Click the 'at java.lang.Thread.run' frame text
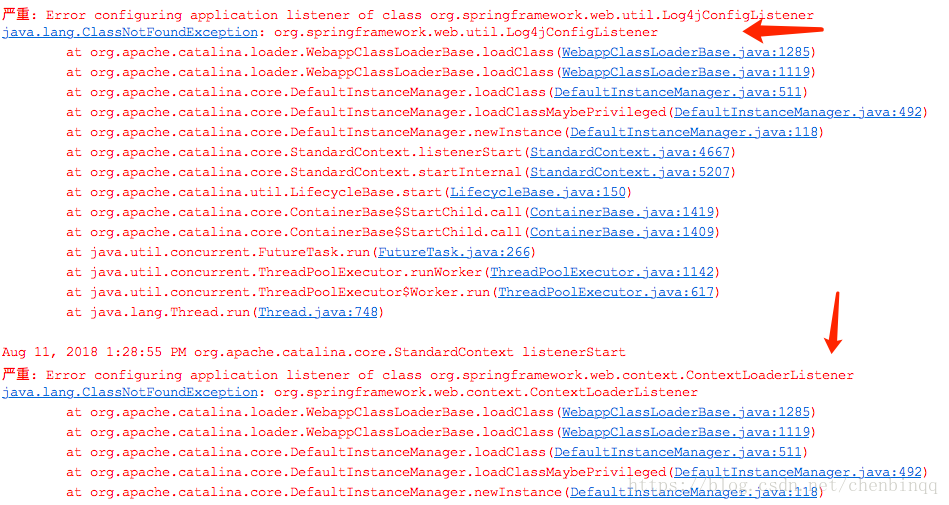 [158, 312]
